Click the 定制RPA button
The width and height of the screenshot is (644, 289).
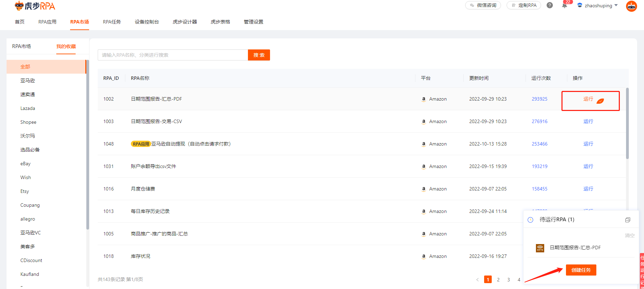coord(524,5)
